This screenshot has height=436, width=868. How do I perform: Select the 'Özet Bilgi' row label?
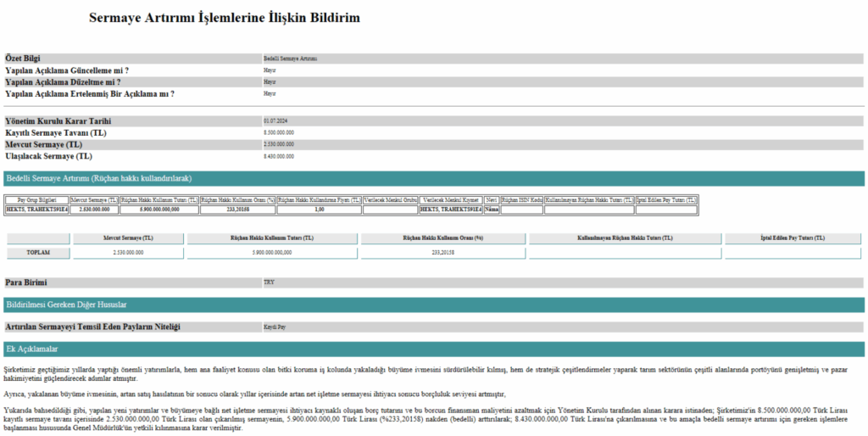point(23,59)
